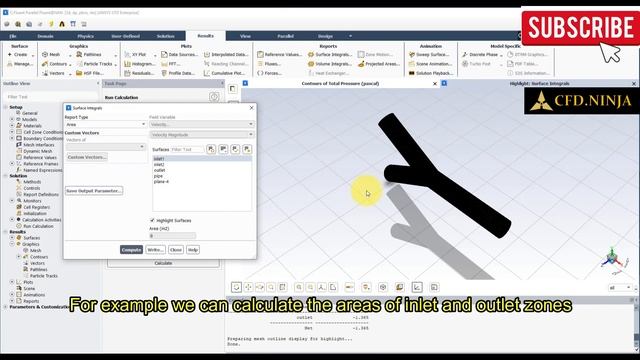Open Interpolated Data in the Plots group
This screenshot has height=360, width=640.
tap(226, 54)
